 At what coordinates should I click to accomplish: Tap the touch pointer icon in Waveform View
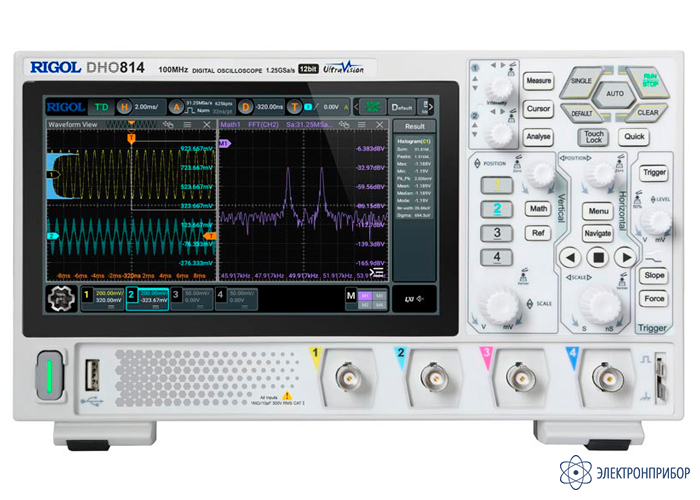click(x=168, y=125)
